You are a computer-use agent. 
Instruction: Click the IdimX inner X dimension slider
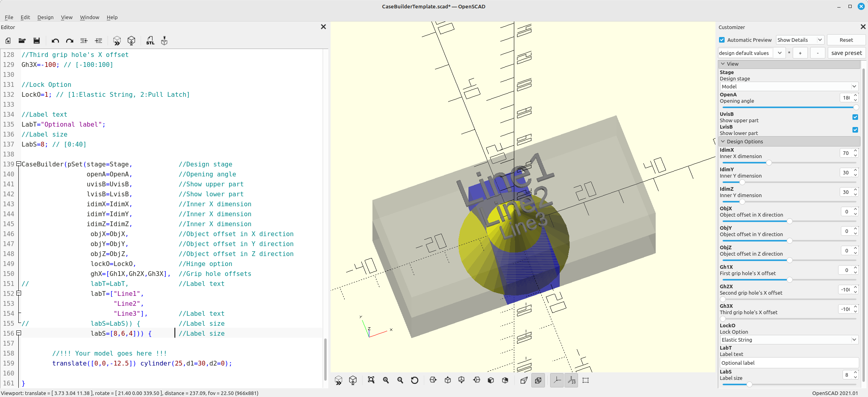(x=789, y=162)
